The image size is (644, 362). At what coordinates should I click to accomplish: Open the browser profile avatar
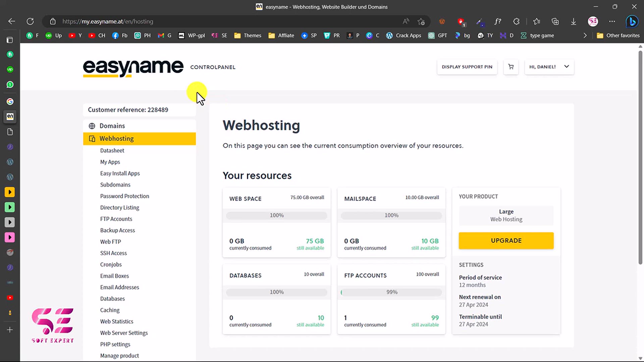pyautogui.click(x=593, y=21)
